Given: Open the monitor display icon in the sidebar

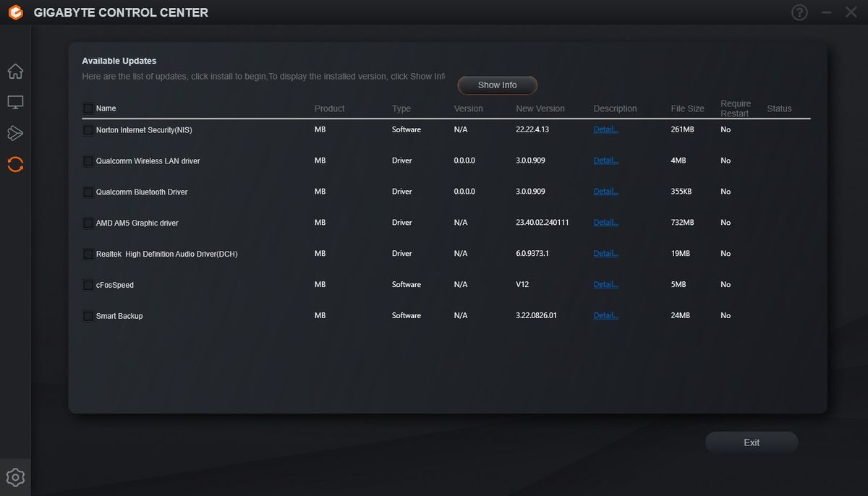Looking at the screenshot, I should click(x=15, y=102).
